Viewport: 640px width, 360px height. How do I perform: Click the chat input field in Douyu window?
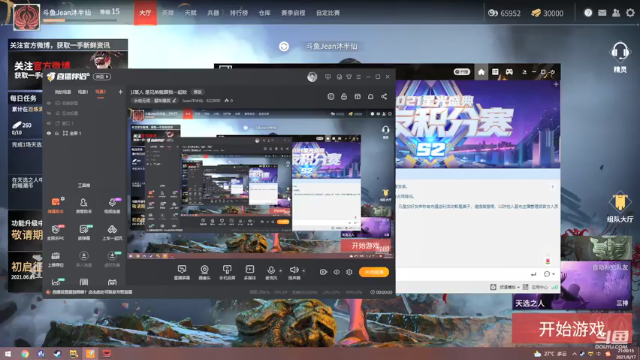[x=461, y=274]
